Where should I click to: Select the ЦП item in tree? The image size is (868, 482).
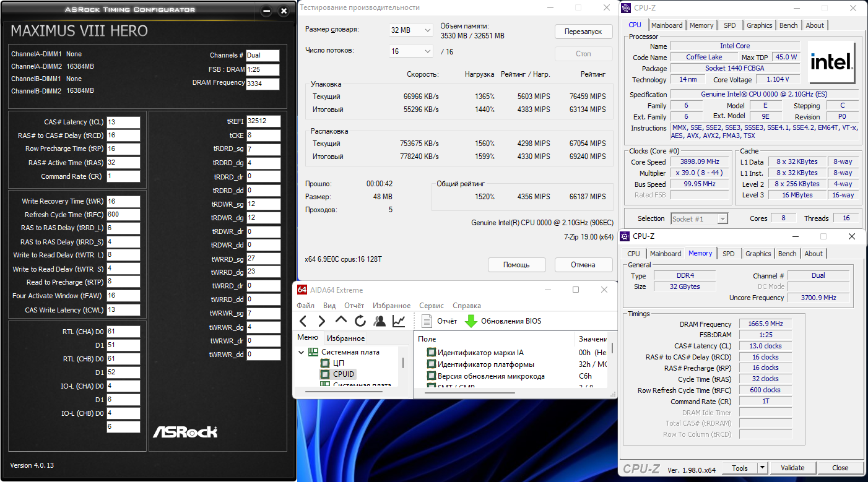(339, 363)
